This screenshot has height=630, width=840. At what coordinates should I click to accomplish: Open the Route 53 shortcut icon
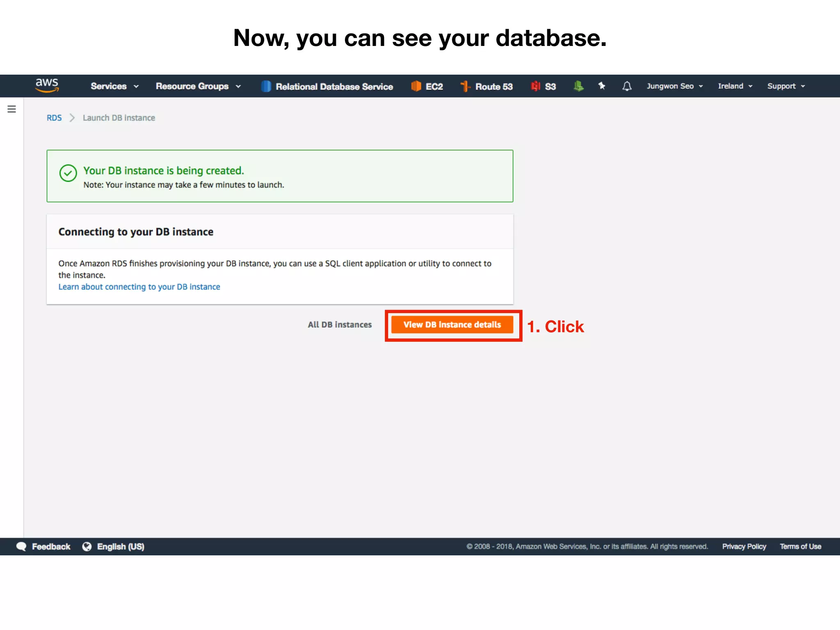pos(465,86)
